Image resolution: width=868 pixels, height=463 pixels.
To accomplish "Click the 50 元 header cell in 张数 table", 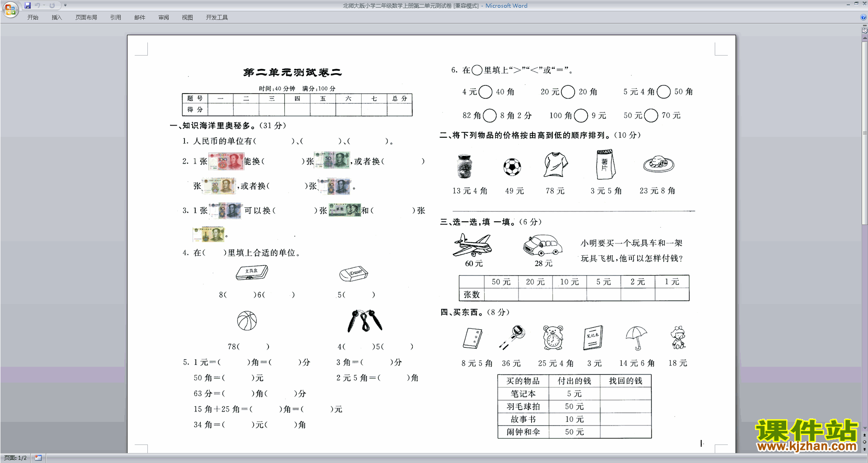I will pyautogui.click(x=501, y=282).
